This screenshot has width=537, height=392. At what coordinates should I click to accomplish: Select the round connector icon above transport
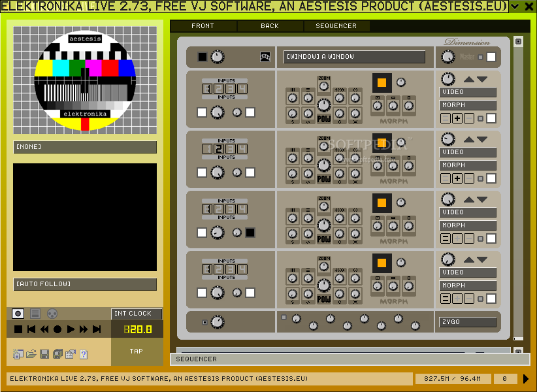click(x=52, y=313)
